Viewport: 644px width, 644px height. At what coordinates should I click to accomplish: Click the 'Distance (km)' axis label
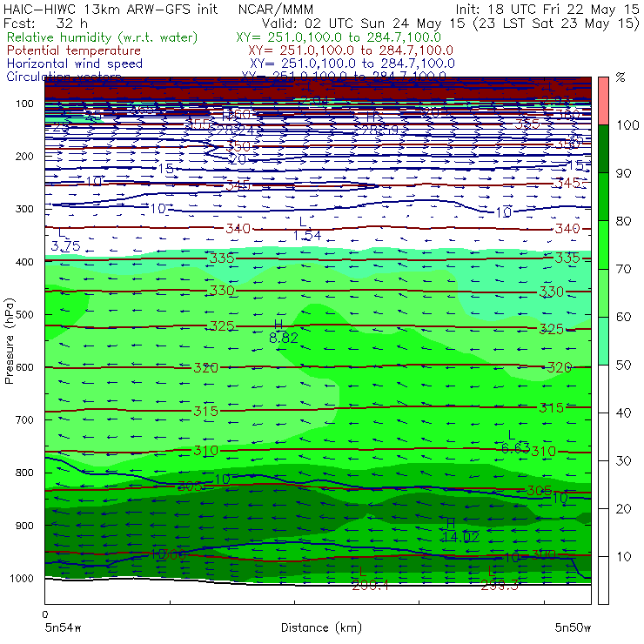coord(321,627)
